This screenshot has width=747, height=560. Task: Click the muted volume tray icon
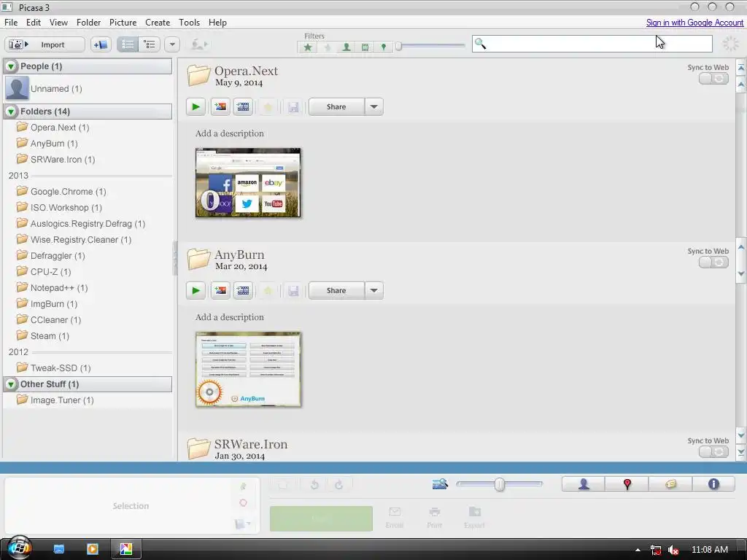(x=673, y=550)
